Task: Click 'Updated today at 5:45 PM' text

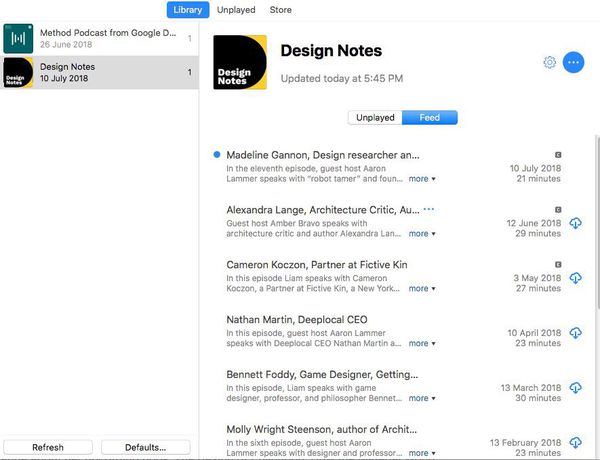Action: pos(342,78)
